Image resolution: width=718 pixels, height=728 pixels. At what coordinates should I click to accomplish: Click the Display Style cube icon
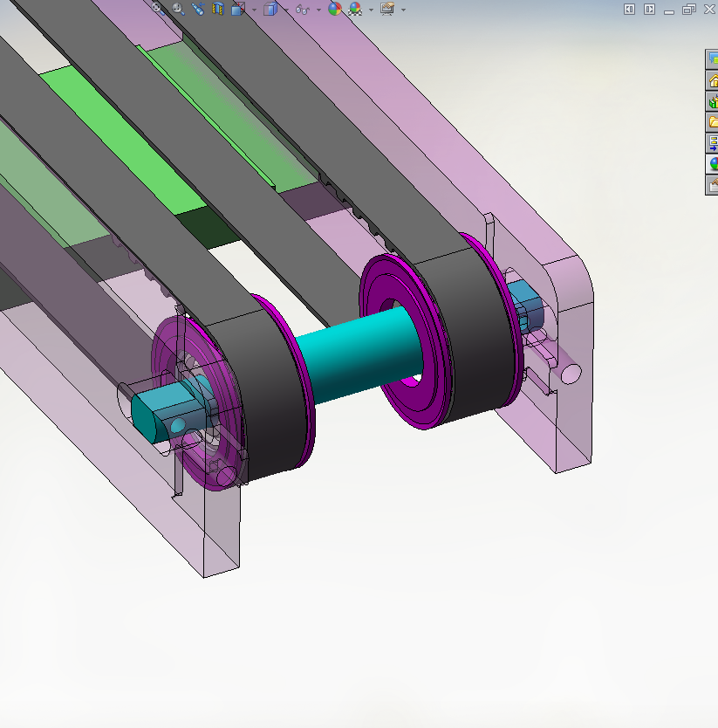[270, 9]
